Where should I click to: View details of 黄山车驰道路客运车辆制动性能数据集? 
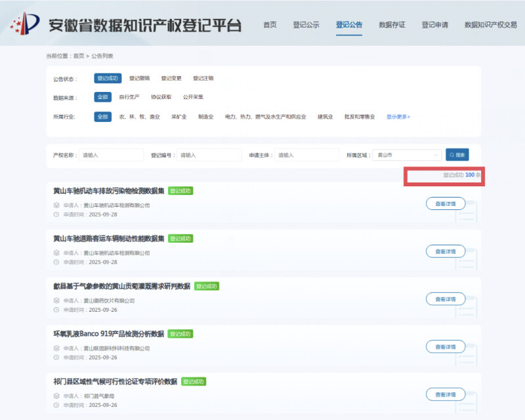click(x=446, y=251)
